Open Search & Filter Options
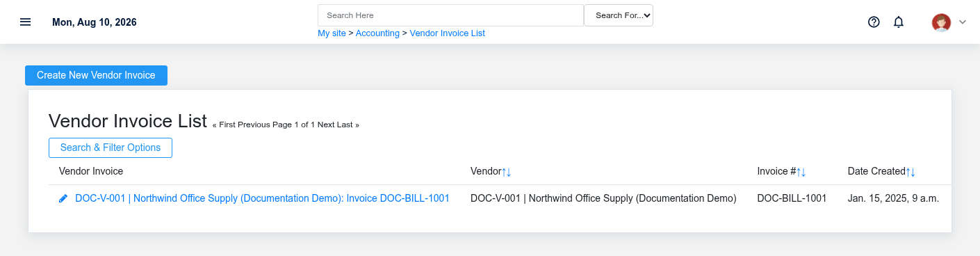Image resolution: width=980 pixels, height=256 pixels. [111, 147]
